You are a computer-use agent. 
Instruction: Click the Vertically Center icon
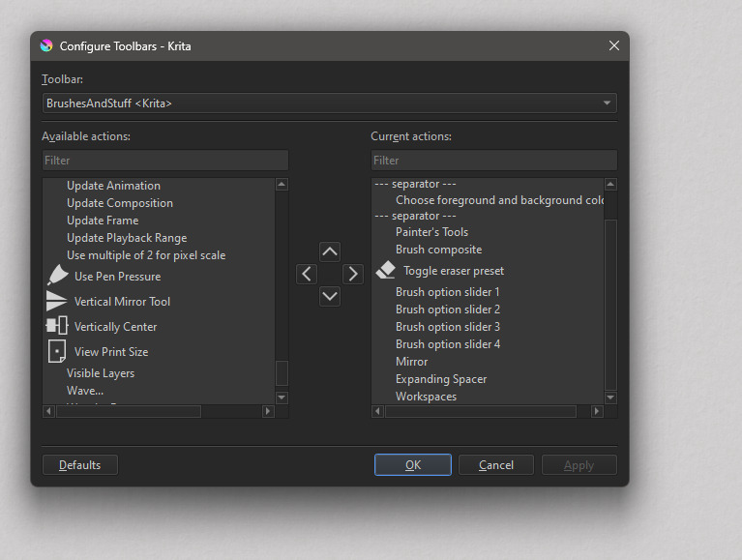pos(57,326)
